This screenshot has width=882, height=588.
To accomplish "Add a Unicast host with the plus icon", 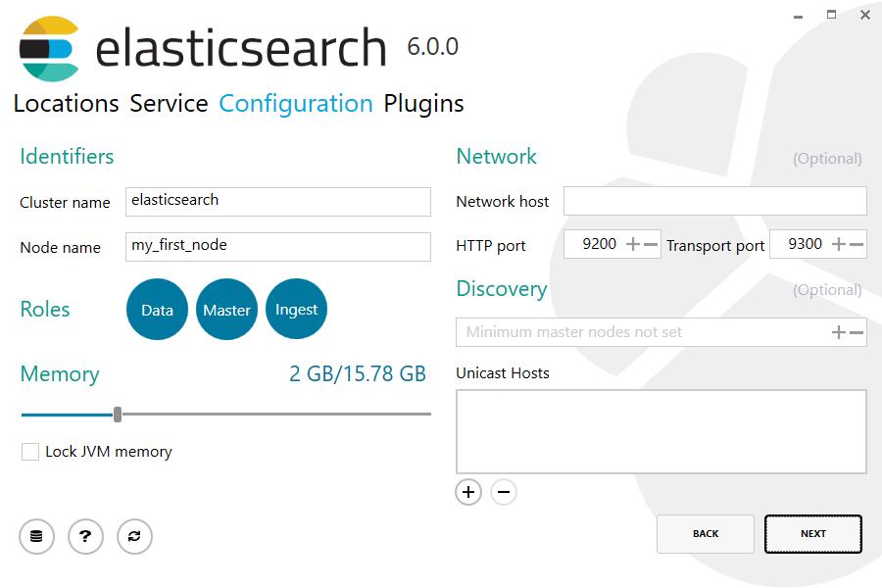I will 468,492.
